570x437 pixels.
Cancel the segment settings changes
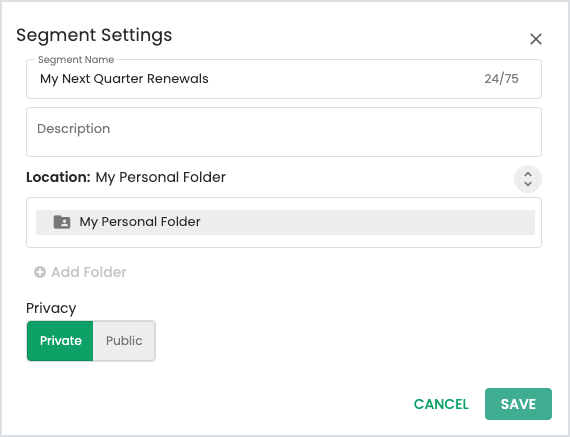click(x=441, y=404)
